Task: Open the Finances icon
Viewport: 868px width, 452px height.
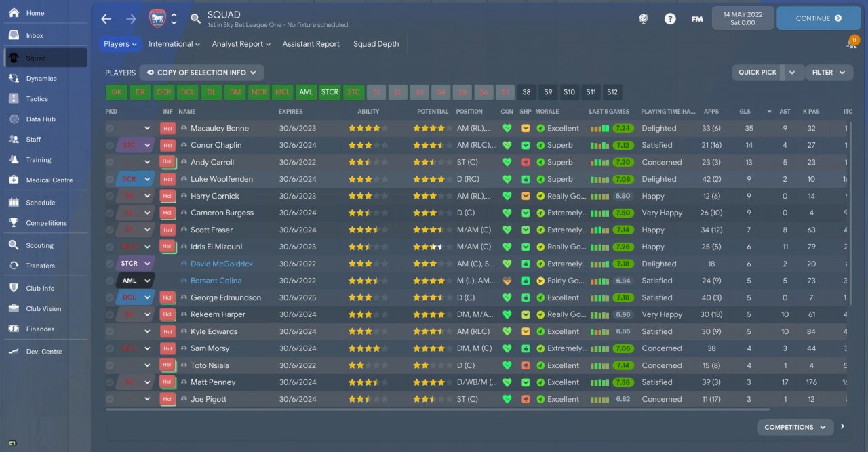Action: (x=14, y=329)
